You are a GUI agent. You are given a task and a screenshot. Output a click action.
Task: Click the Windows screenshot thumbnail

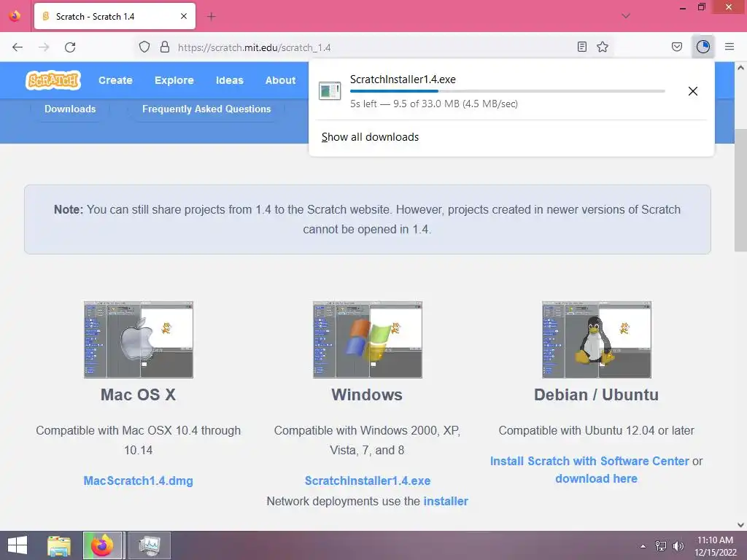[x=368, y=340]
